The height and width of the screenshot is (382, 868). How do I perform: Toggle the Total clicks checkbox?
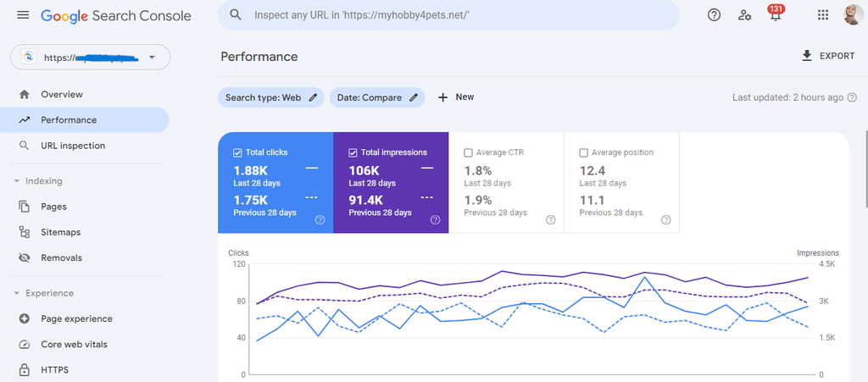point(237,152)
